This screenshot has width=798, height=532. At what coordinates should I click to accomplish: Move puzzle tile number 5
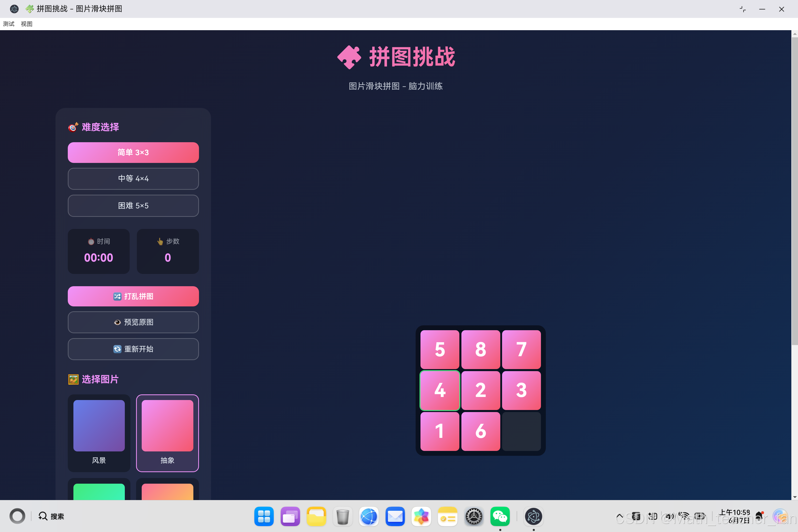(x=440, y=349)
